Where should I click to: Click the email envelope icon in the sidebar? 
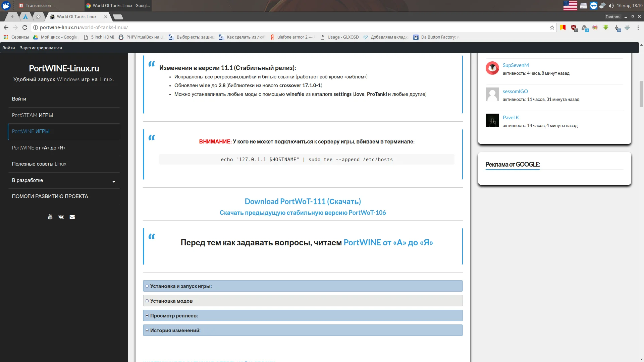coord(72,217)
